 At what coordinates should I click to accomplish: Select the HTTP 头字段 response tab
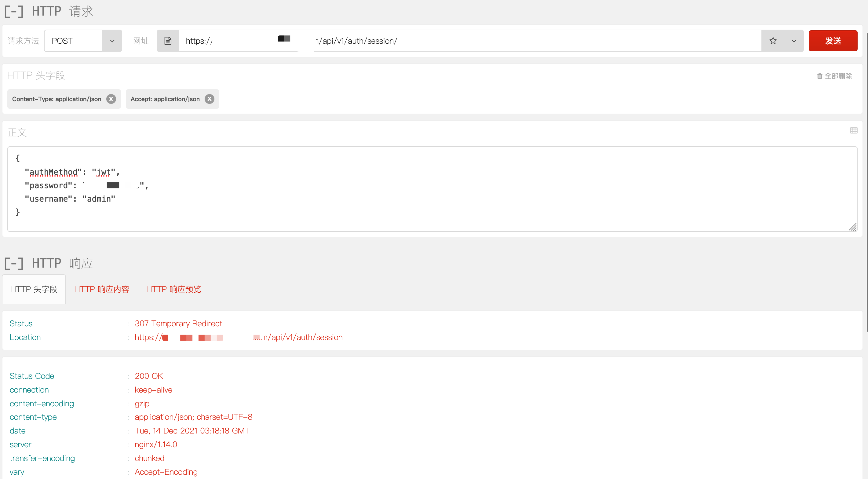33,289
